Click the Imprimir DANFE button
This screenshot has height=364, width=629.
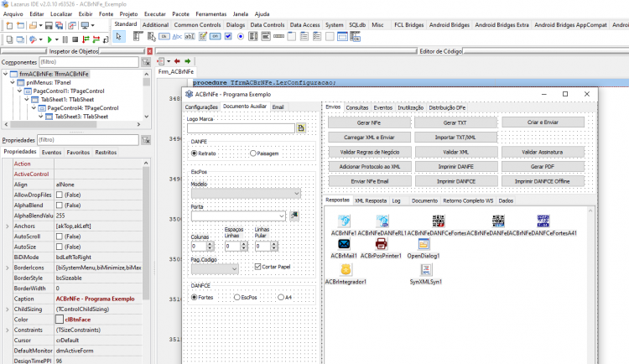point(455,167)
